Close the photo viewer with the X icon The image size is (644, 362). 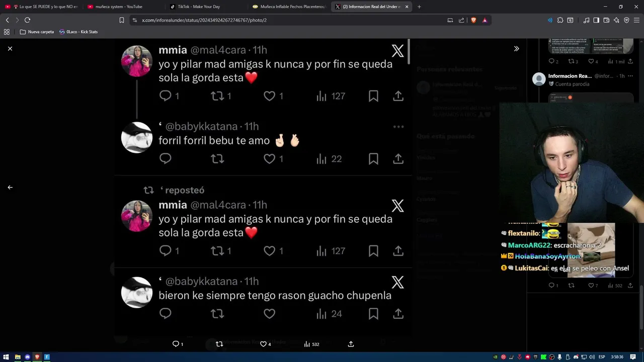(x=10, y=49)
